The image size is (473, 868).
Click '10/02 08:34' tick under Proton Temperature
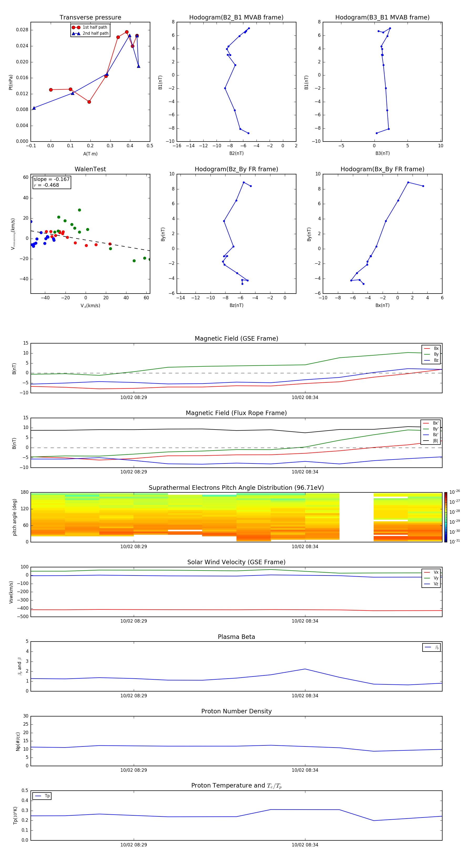(305, 845)
